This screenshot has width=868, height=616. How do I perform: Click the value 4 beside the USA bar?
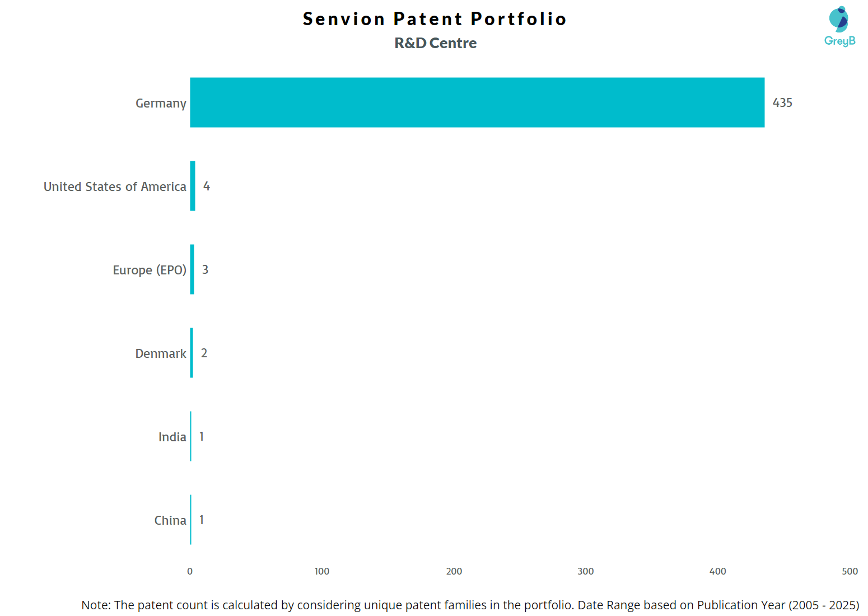tap(207, 186)
